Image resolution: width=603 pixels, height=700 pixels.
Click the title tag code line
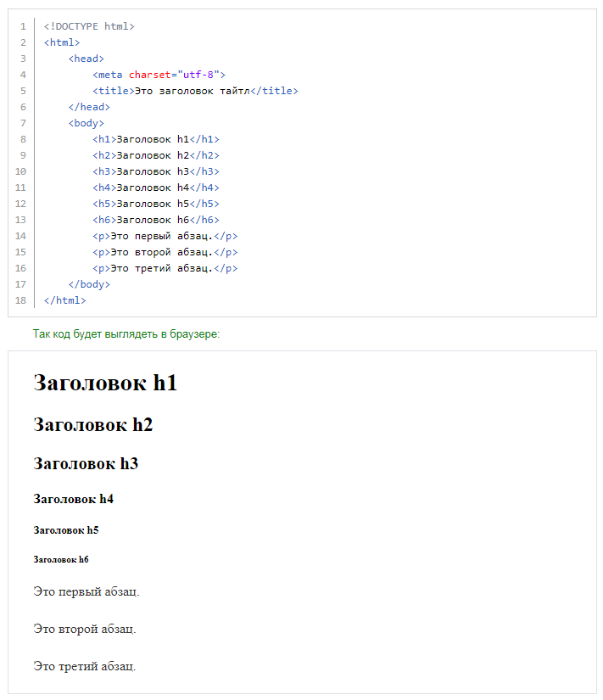(195, 91)
